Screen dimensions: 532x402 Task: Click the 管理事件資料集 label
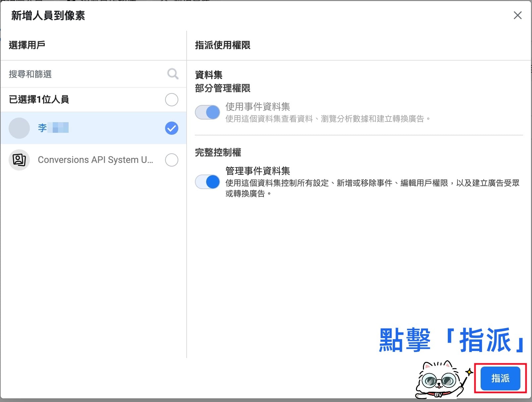[258, 171]
